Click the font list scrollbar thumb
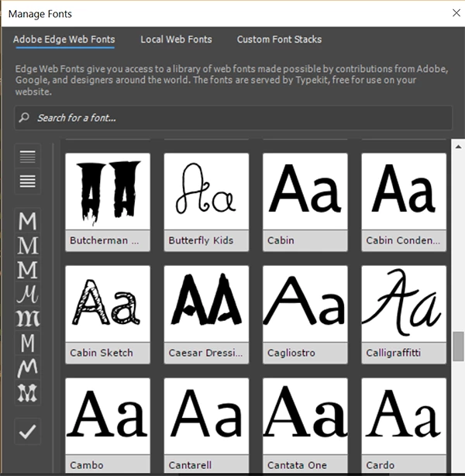The height and width of the screenshot is (476, 465). tap(458, 347)
